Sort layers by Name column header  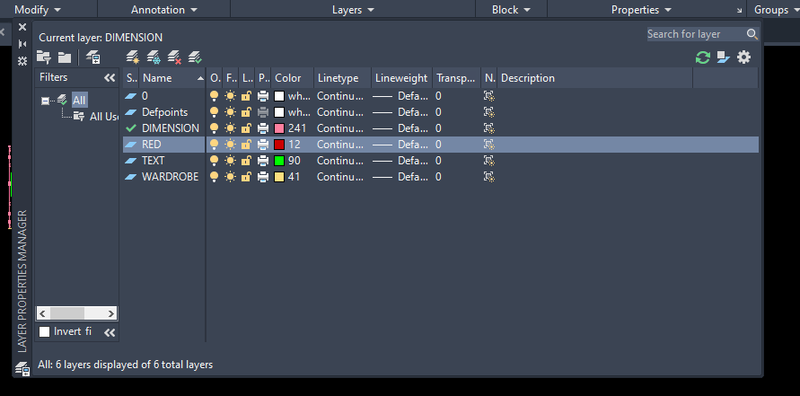pyautogui.click(x=172, y=78)
